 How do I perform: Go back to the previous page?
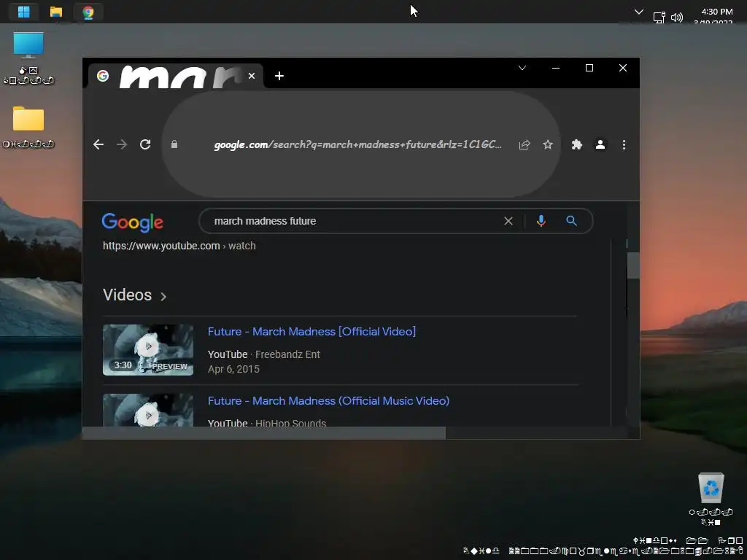[98, 144]
